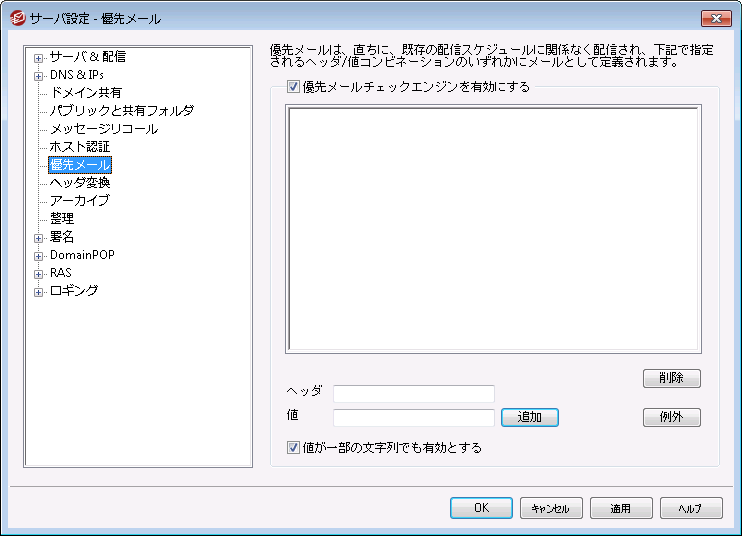742x536 pixels.
Task: Open ヘッダ変換 settings page
Action: (80, 183)
